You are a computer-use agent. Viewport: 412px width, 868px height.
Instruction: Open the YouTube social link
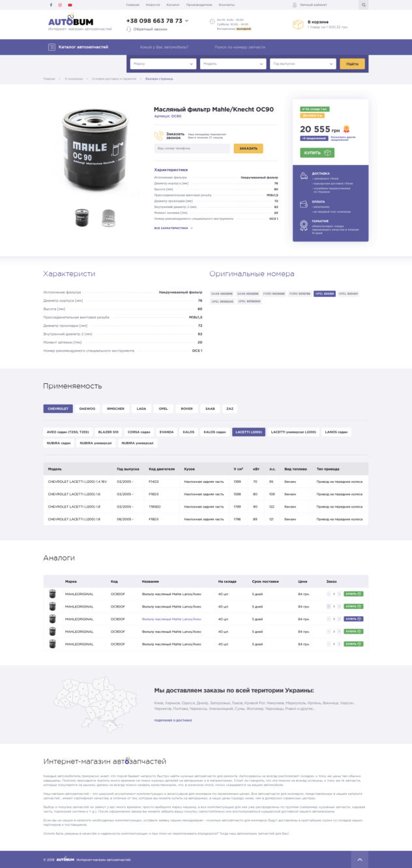70,5
